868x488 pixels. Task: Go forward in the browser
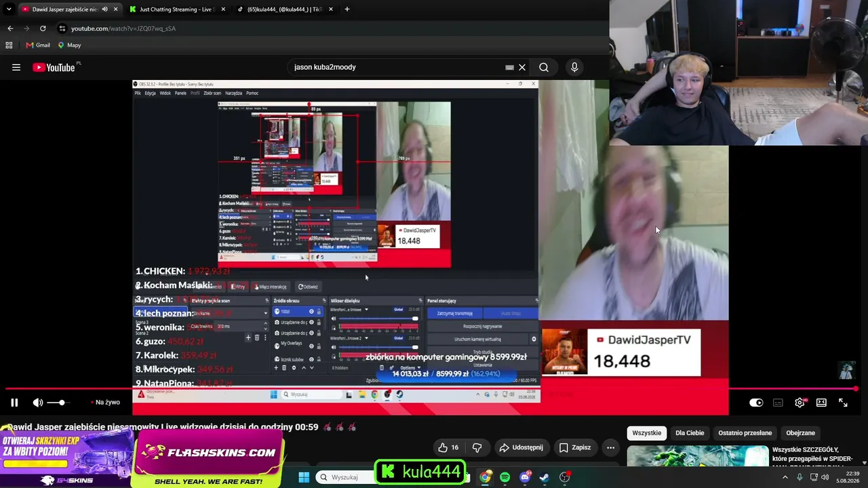click(26, 28)
